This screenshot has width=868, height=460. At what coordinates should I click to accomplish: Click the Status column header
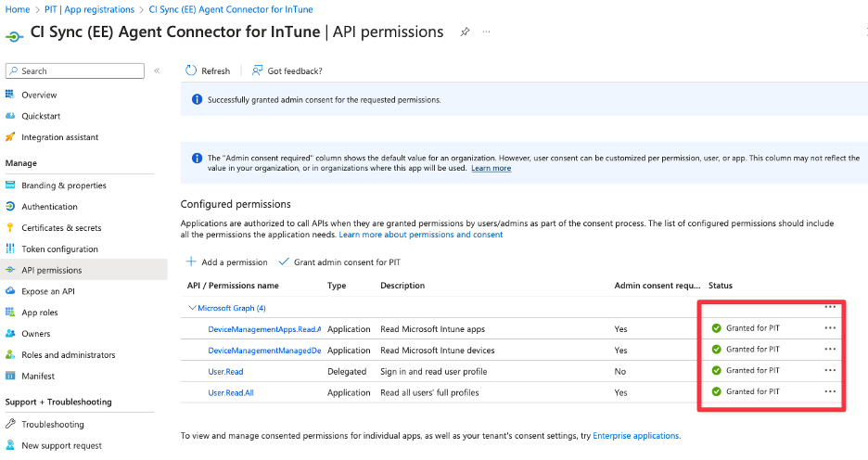pyautogui.click(x=721, y=285)
